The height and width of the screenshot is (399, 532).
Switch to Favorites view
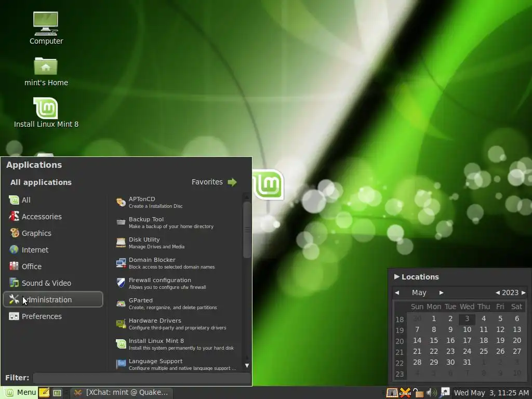coord(214,182)
